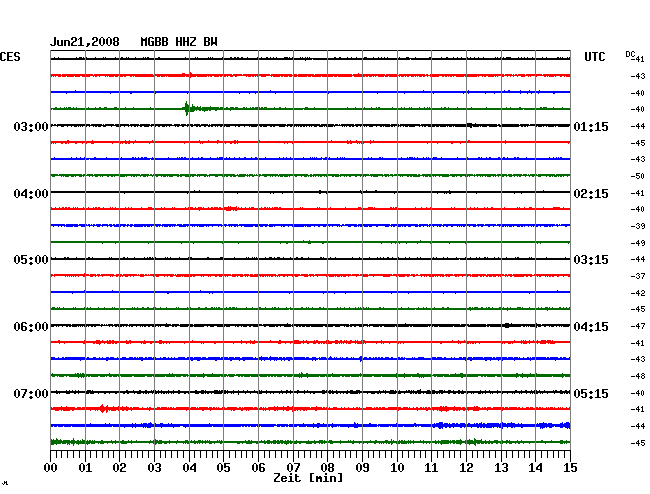
Task: Click the UTC column header
Action: 594,57
